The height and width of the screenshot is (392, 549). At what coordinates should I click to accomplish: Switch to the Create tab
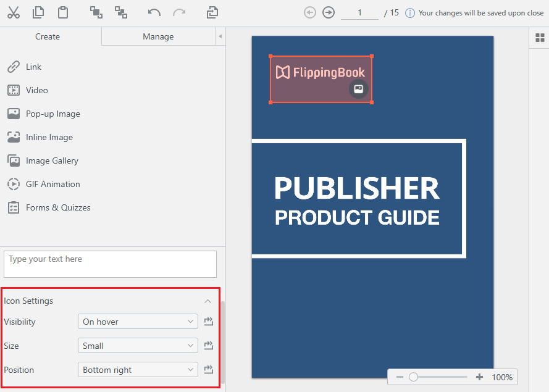click(48, 36)
